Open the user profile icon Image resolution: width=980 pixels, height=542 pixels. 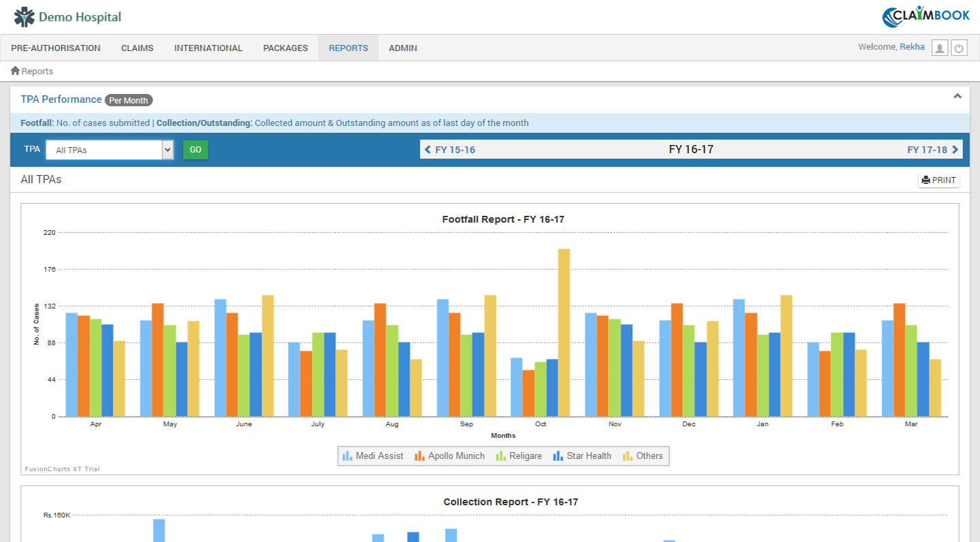click(x=940, y=47)
